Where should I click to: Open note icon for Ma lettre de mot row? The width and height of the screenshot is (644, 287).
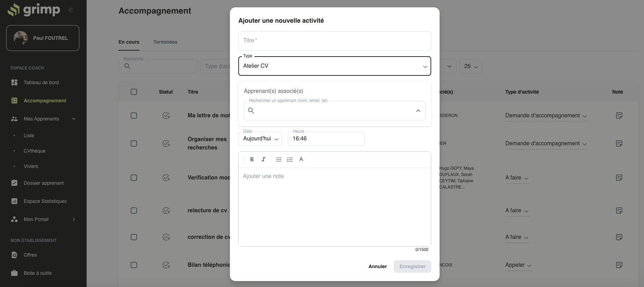[x=619, y=116]
